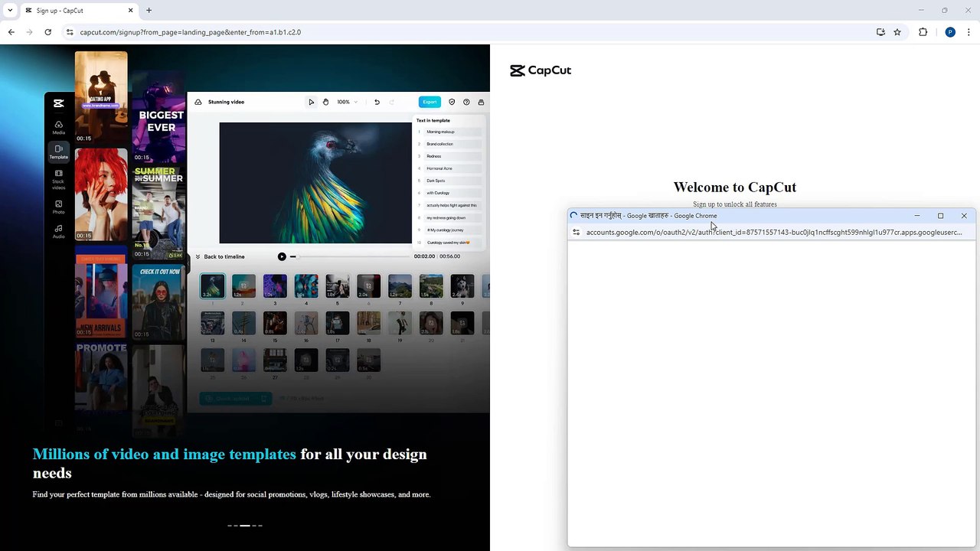Screen dimensions: 980x551
Task: Select the Sign up - CapCut tab
Action: [x=79, y=10]
